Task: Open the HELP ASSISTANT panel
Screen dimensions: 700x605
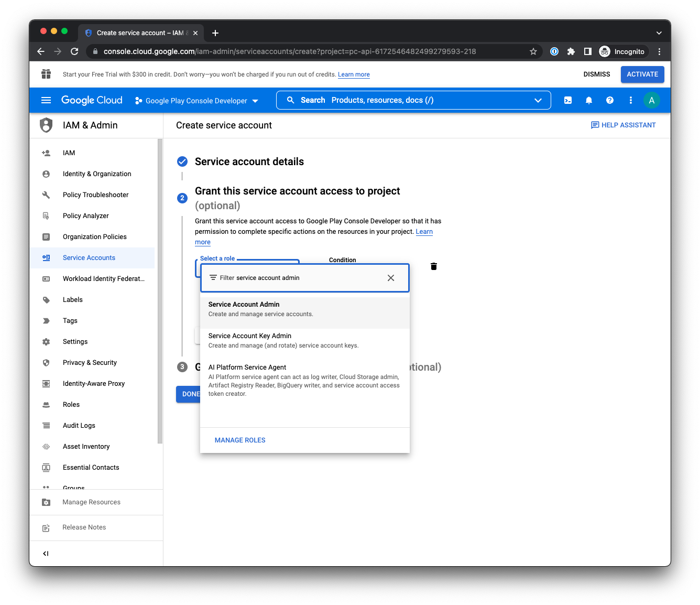Action: (624, 125)
